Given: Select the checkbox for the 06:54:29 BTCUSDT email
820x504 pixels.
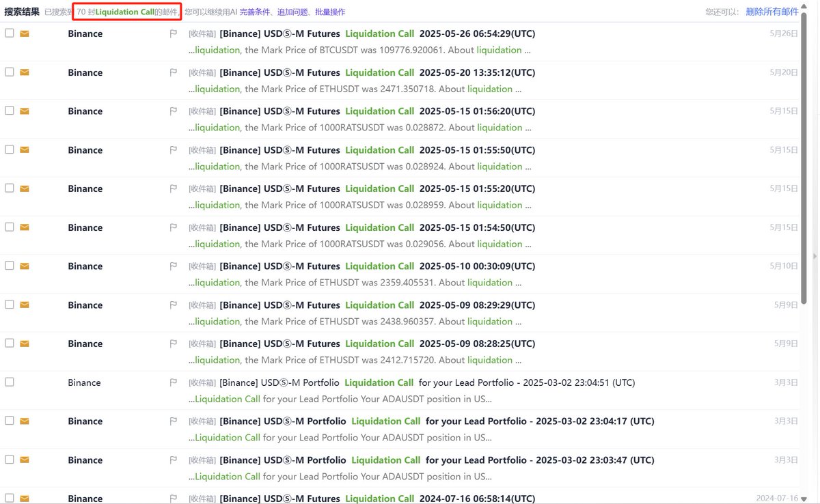Looking at the screenshot, I should (10, 33).
